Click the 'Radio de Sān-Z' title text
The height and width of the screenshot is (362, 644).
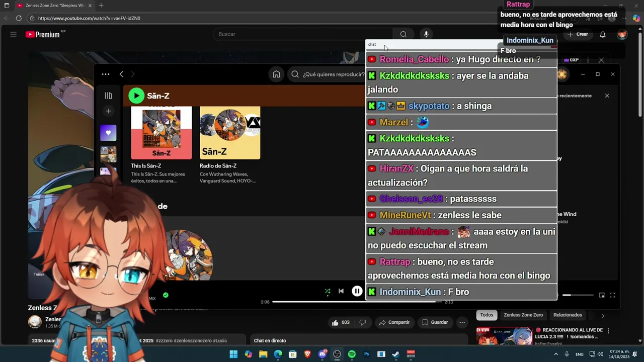coord(218,166)
